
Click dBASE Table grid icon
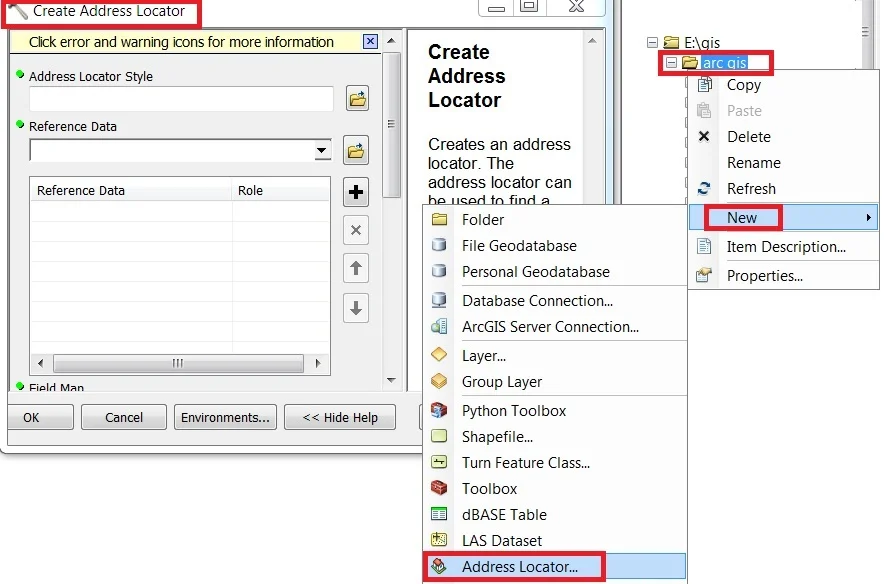439,514
